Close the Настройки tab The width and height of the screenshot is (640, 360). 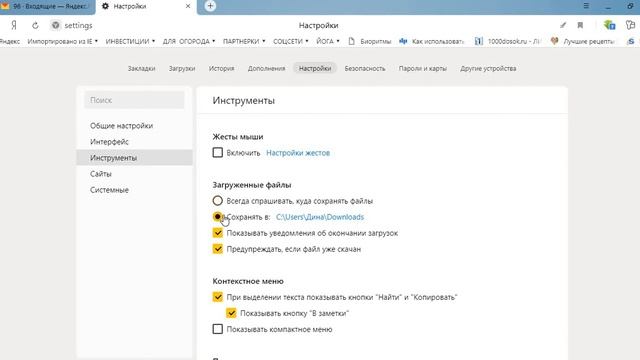[188, 6]
